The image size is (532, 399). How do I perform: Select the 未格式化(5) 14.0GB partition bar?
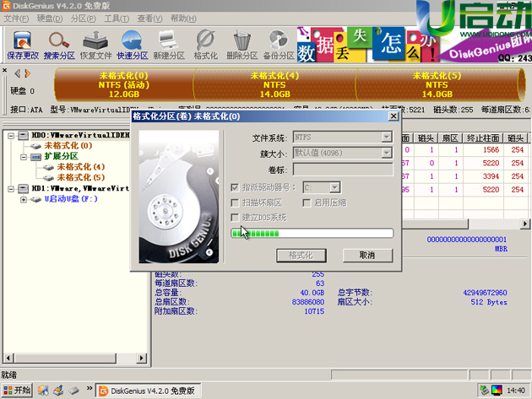(437, 84)
